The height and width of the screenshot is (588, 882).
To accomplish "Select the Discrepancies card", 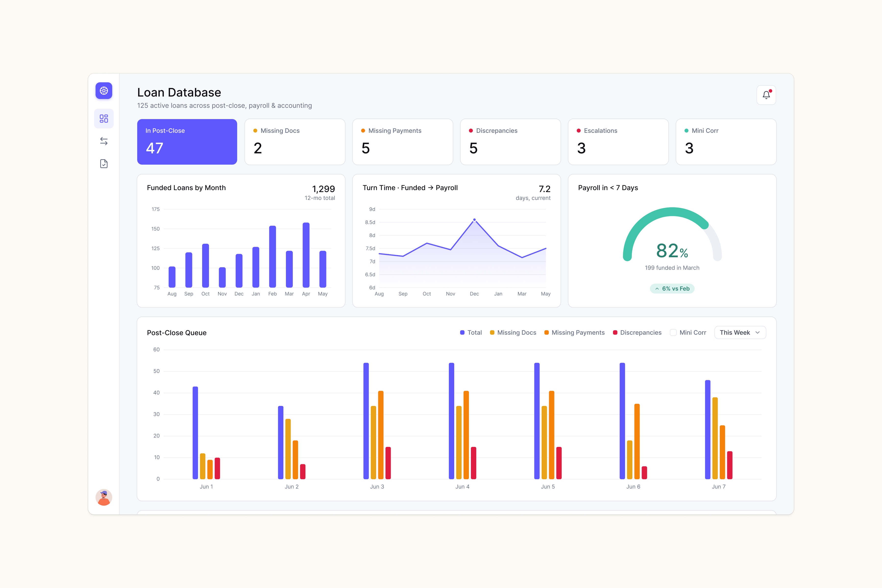I will [x=510, y=142].
